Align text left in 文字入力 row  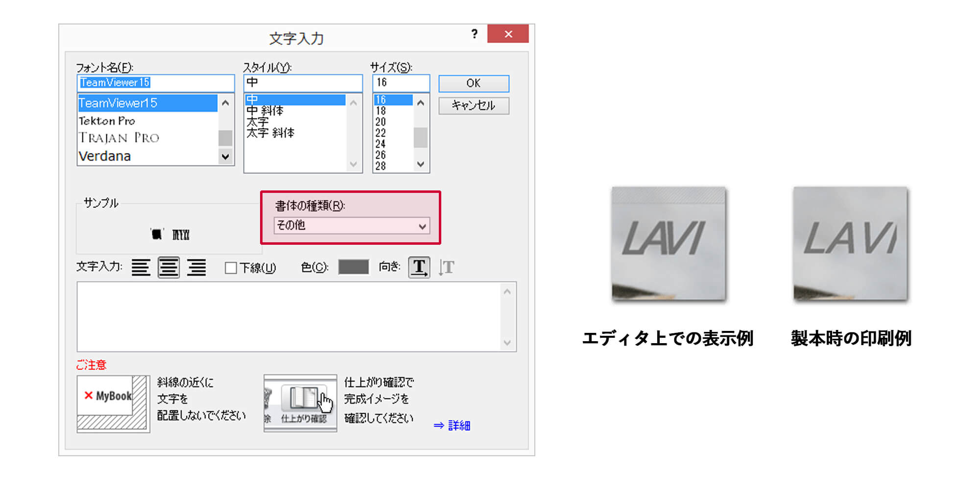[141, 267]
